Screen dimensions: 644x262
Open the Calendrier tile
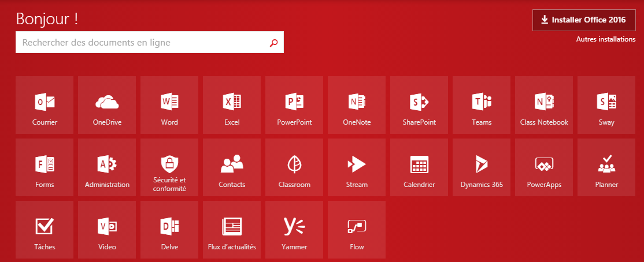[419, 167]
